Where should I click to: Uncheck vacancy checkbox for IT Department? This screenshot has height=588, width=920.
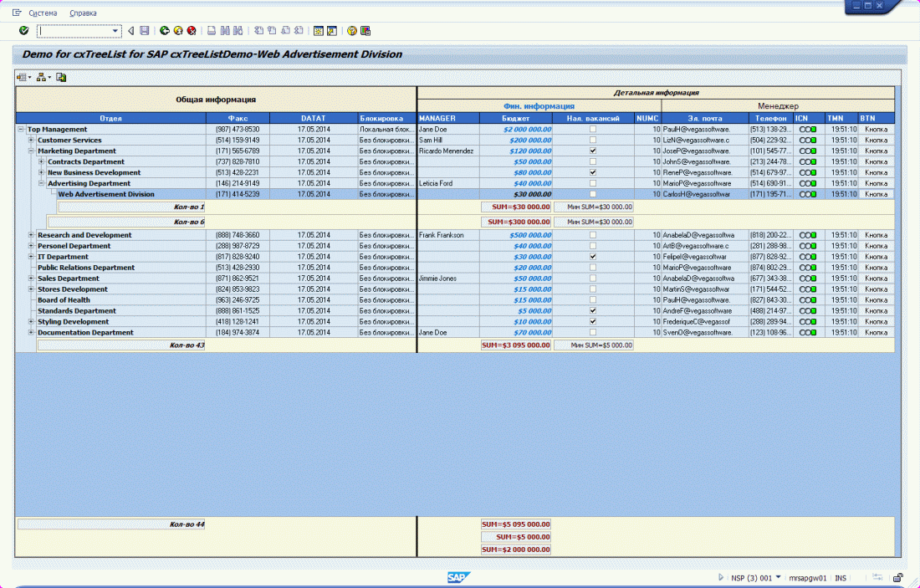[x=593, y=257]
